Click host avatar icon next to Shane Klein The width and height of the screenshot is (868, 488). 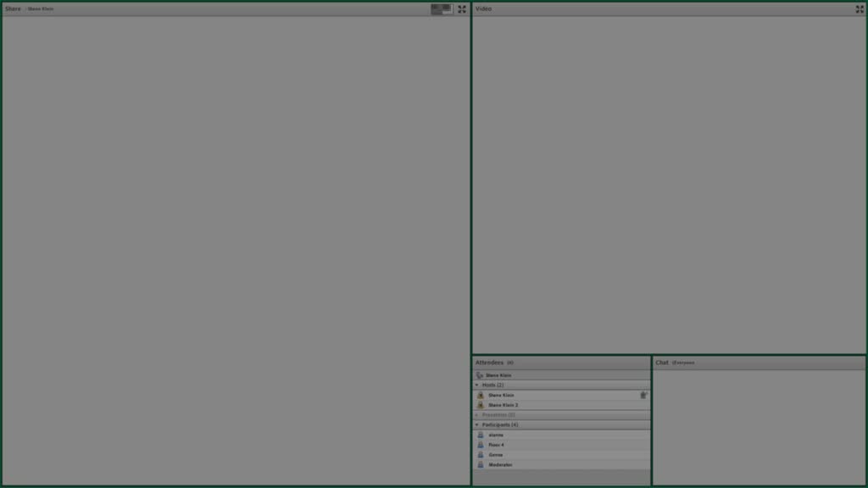point(481,395)
